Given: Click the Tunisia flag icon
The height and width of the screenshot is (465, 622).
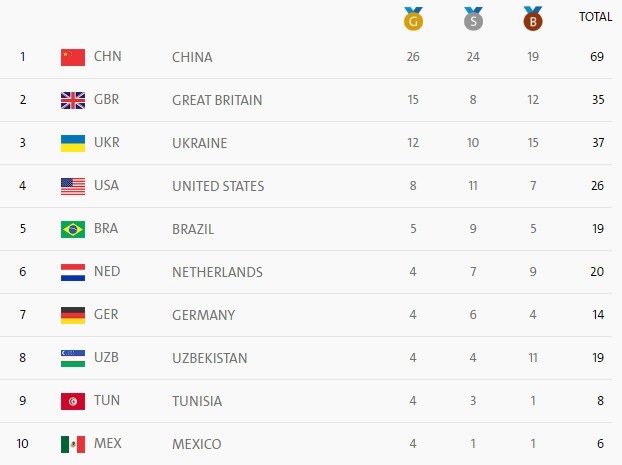Looking at the screenshot, I should tap(73, 400).
